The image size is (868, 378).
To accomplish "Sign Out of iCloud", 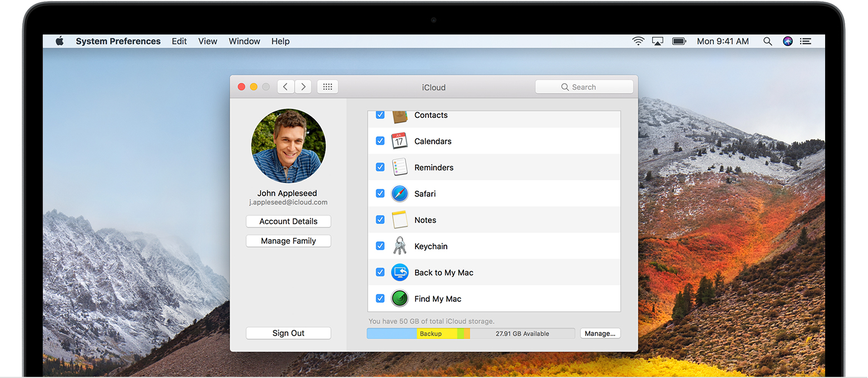I will pyautogui.click(x=288, y=333).
